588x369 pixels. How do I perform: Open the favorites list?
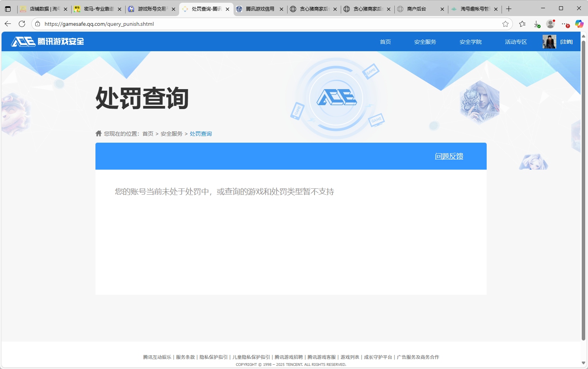coord(522,24)
